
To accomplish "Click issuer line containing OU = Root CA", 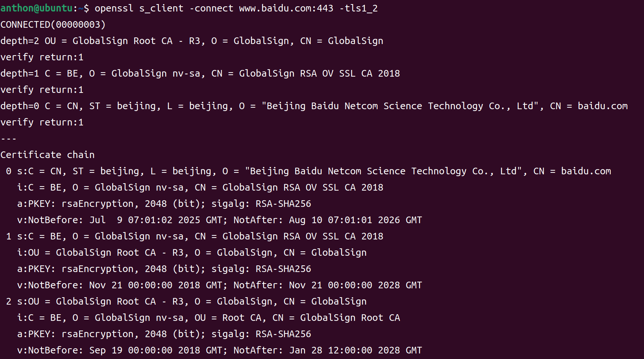I will [x=208, y=318].
